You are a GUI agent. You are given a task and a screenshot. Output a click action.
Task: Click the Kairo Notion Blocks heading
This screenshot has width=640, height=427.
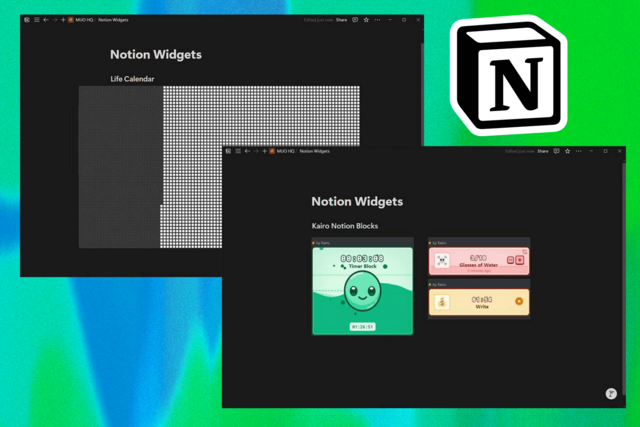coord(345,226)
